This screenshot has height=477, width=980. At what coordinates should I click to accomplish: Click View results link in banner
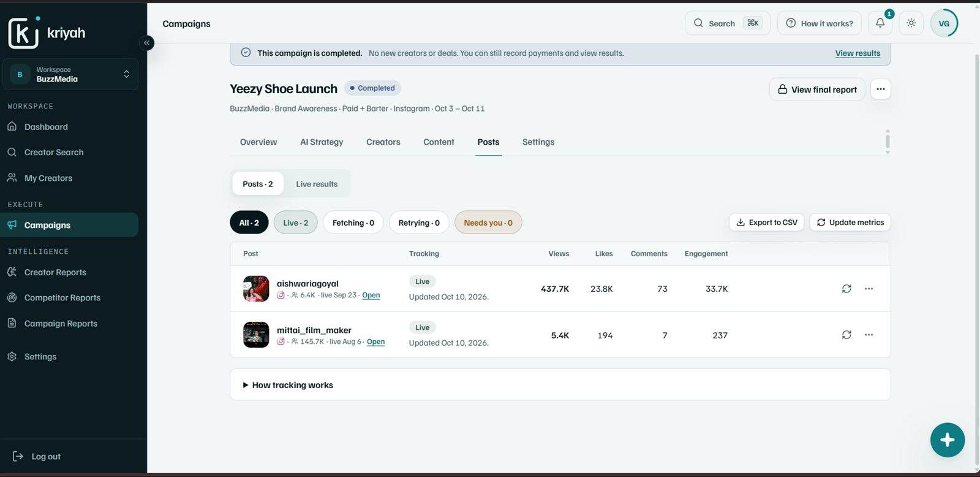858,53
